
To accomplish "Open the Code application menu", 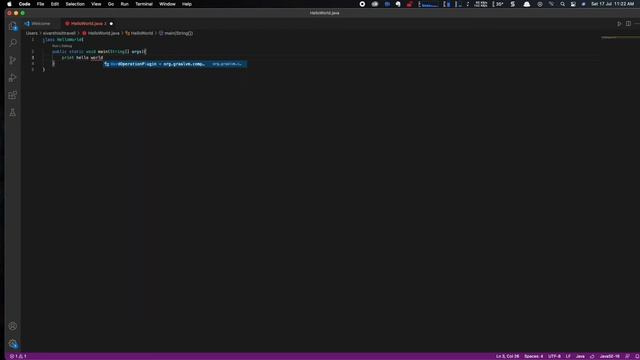I will pyautogui.click(x=24, y=4).
